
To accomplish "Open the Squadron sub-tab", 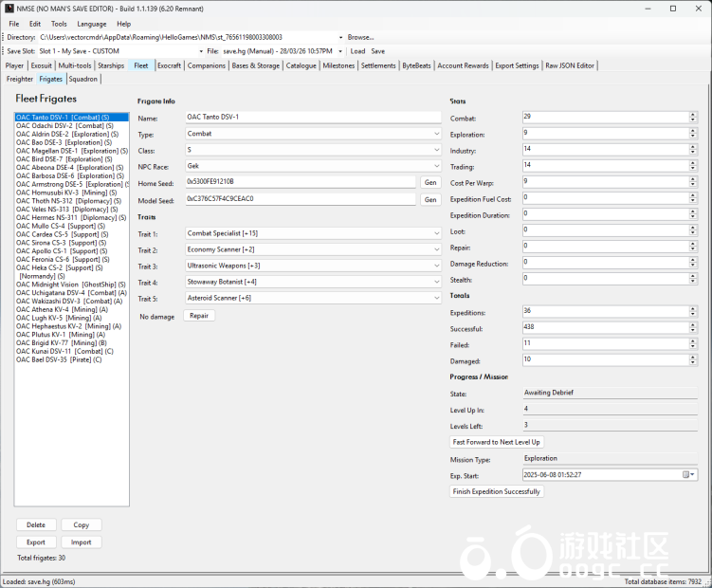I will tap(83, 80).
